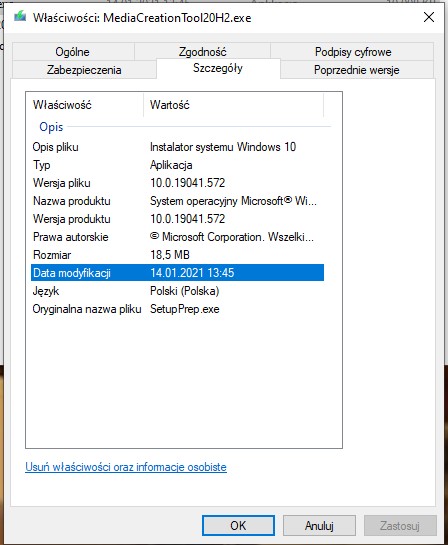Select the Rozmiar property row
The width and height of the screenshot is (448, 545).
pyautogui.click(x=177, y=255)
